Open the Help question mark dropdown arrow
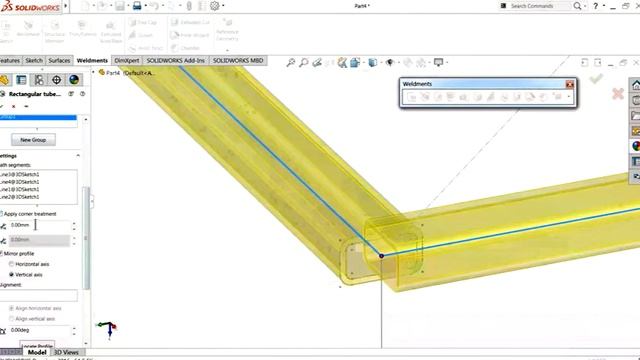Screen dimensions: 640x360 point(604,6)
